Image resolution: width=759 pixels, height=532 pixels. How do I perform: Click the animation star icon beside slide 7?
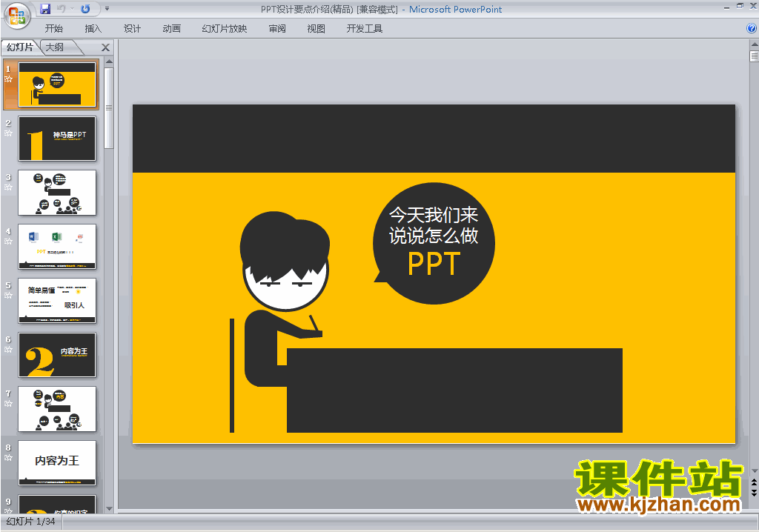click(8, 404)
